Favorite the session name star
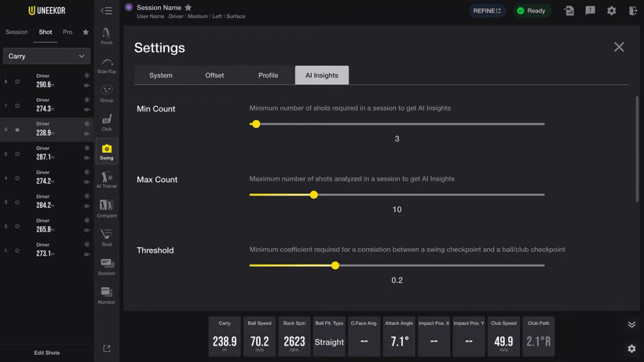The height and width of the screenshot is (362, 644). (188, 8)
